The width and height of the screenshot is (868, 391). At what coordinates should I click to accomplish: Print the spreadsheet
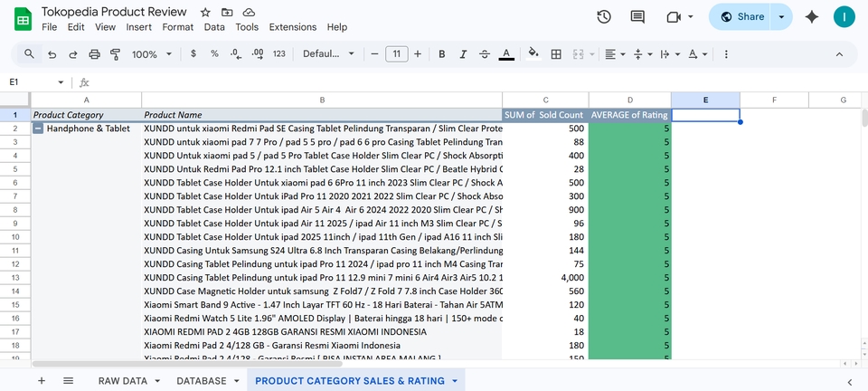pos(95,54)
